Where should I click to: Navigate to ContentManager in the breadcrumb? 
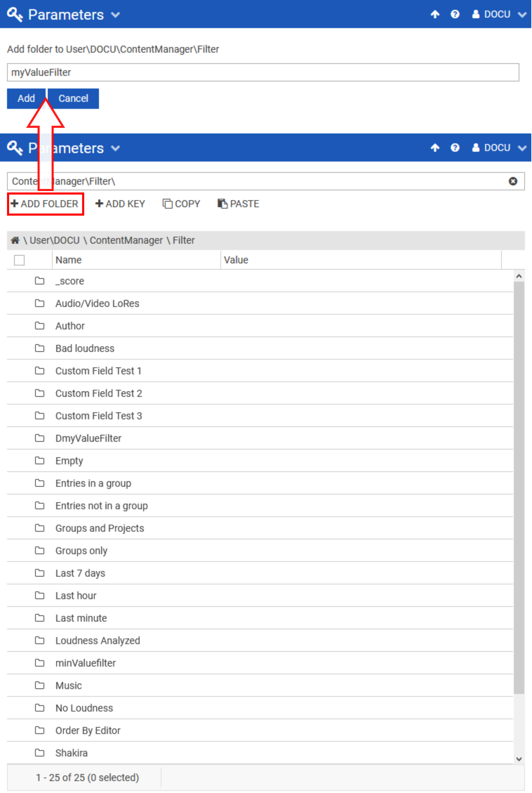click(x=126, y=240)
